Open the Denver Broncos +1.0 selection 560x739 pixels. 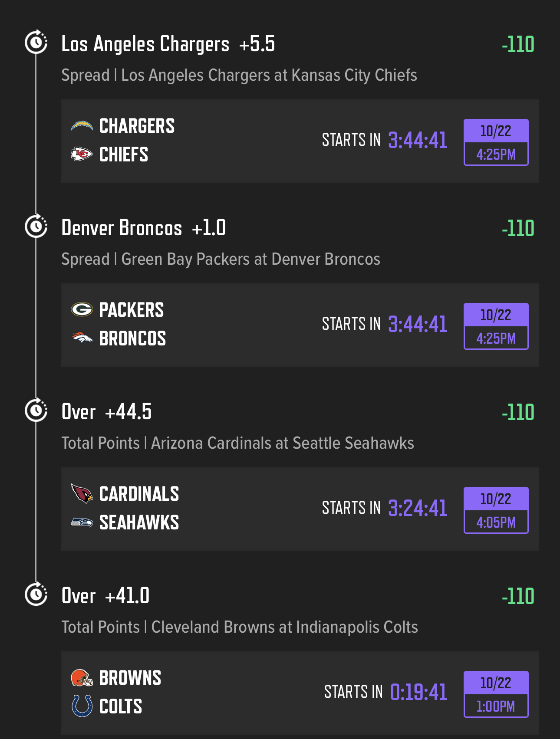(144, 228)
